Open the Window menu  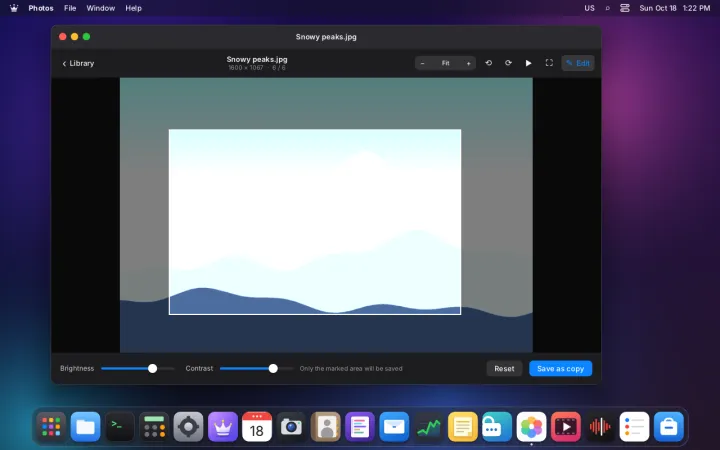coord(101,8)
